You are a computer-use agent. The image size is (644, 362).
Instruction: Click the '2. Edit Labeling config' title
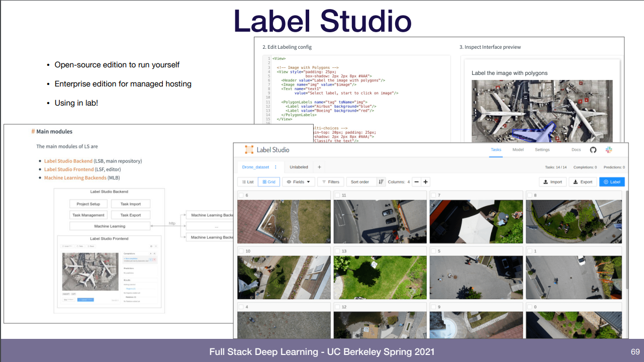coord(287,47)
